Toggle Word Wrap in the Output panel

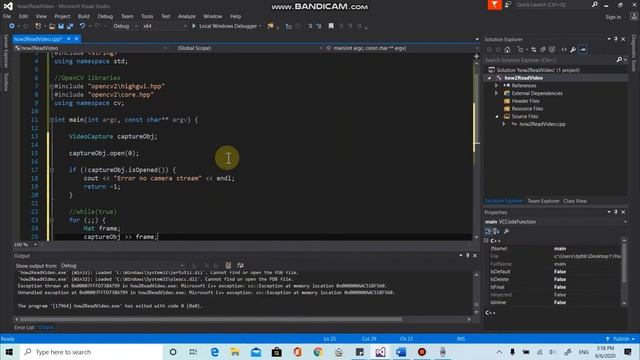[x=240, y=266]
